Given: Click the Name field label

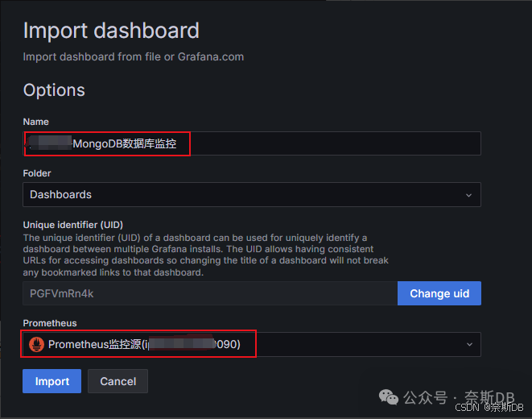Looking at the screenshot, I should pyautogui.click(x=35, y=122).
